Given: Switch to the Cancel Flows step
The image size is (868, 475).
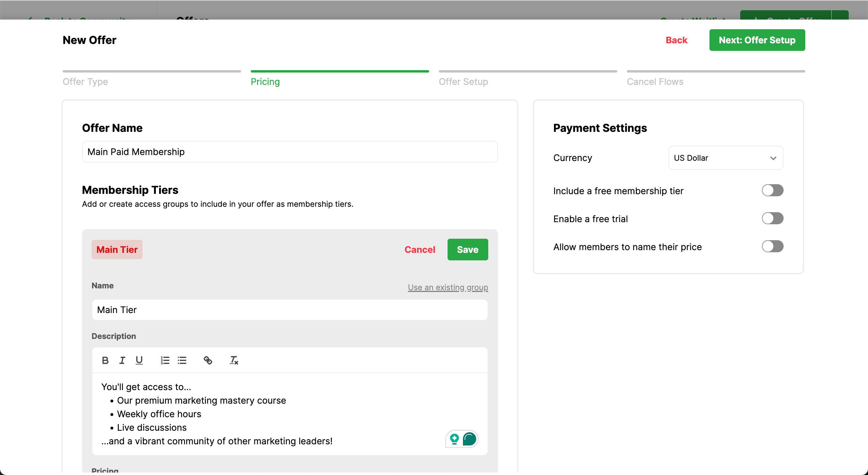Looking at the screenshot, I should (655, 82).
